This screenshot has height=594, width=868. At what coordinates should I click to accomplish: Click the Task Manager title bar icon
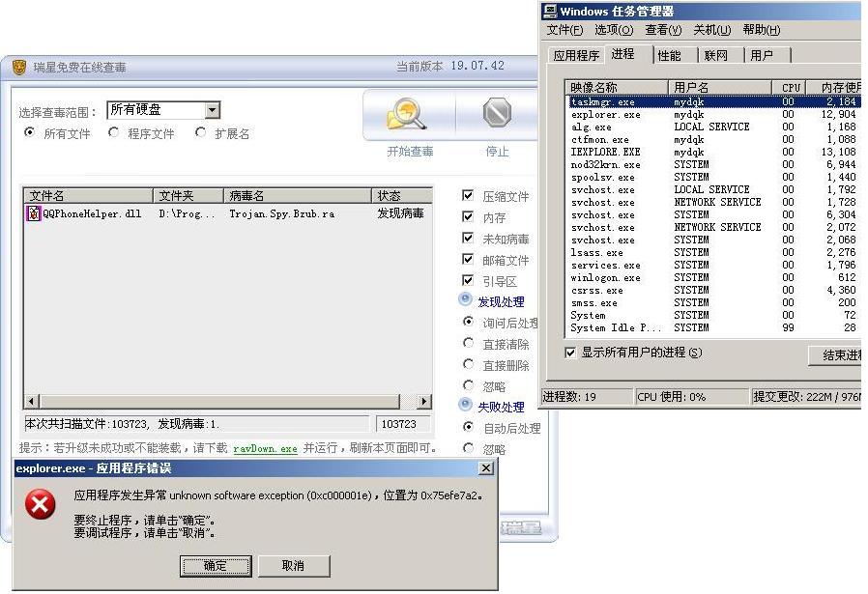coord(550,11)
